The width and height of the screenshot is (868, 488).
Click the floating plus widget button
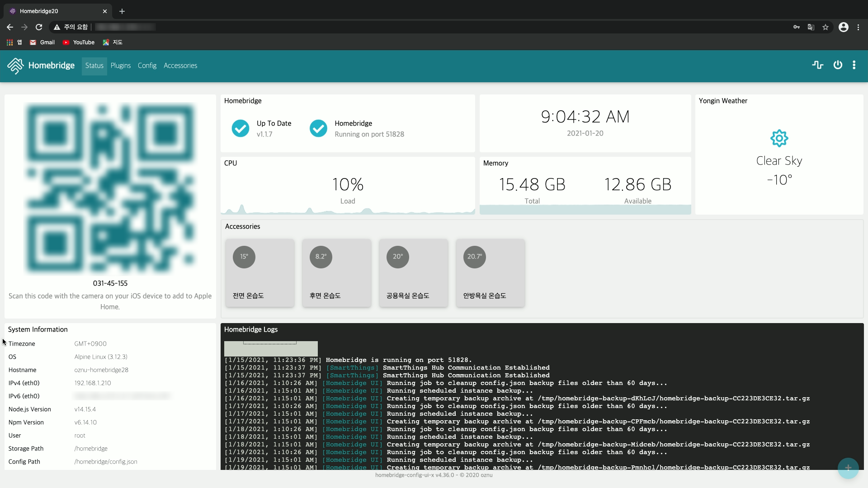click(848, 468)
